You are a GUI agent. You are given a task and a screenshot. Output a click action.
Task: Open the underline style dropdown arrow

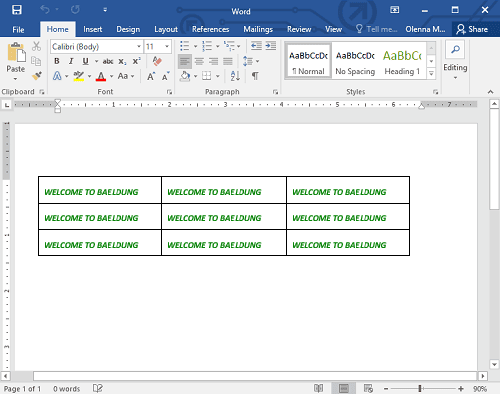(96, 61)
